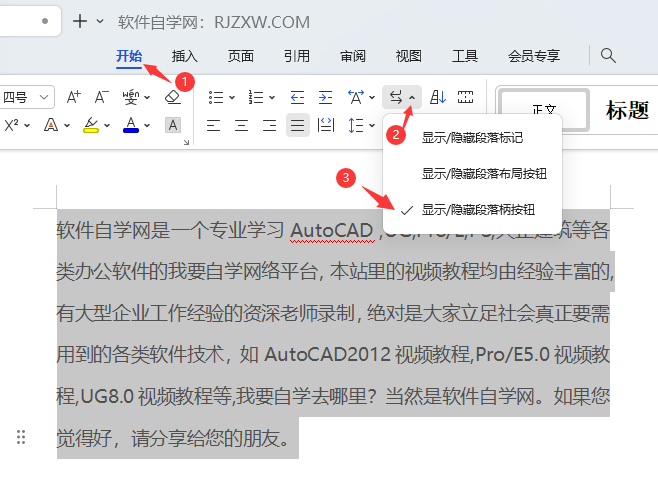Expand phonetic guide dropdown arrow
The image size is (658, 504).
[147, 97]
